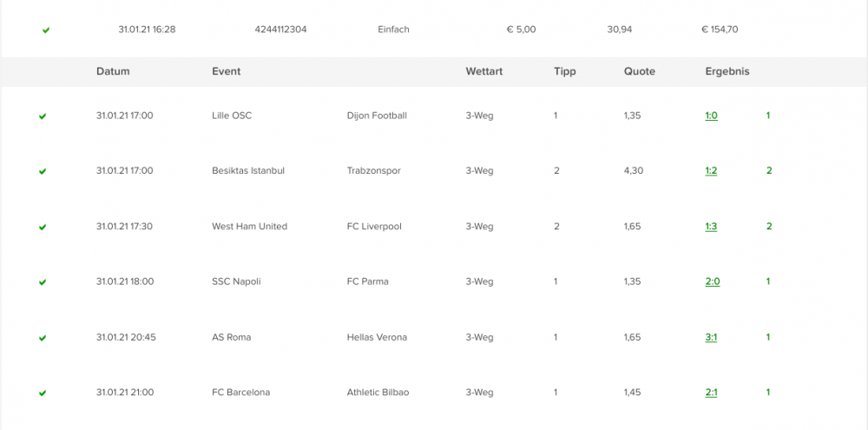
Task: Click the green checkmark in the SSC Napoli row
Action: pos(43,282)
